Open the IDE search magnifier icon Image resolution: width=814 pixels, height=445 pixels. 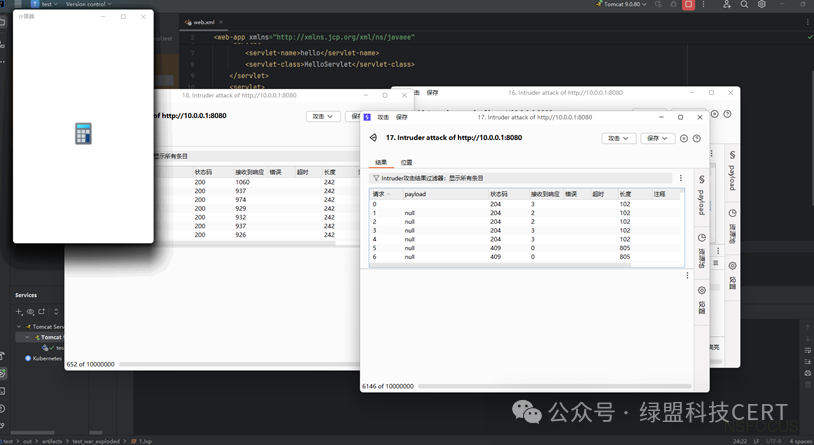click(x=744, y=4)
